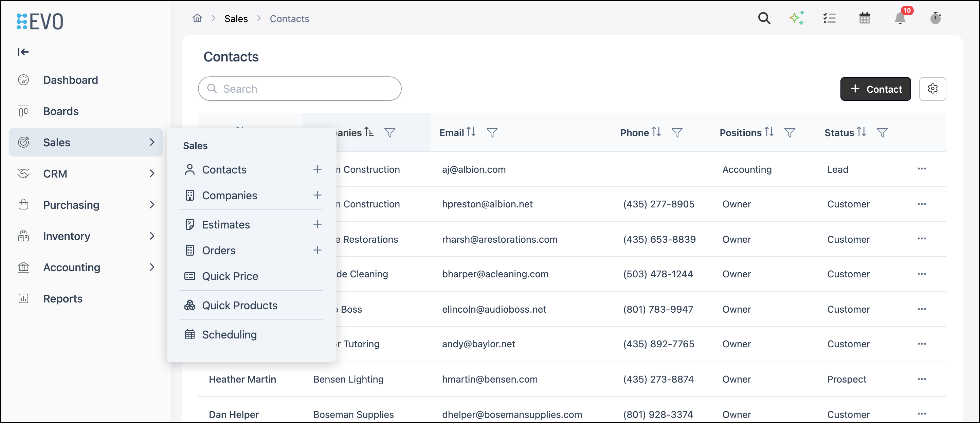This screenshot has width=980, height=423.
Task: Open the Dashboard page
Action: click(x=70, y=80)
